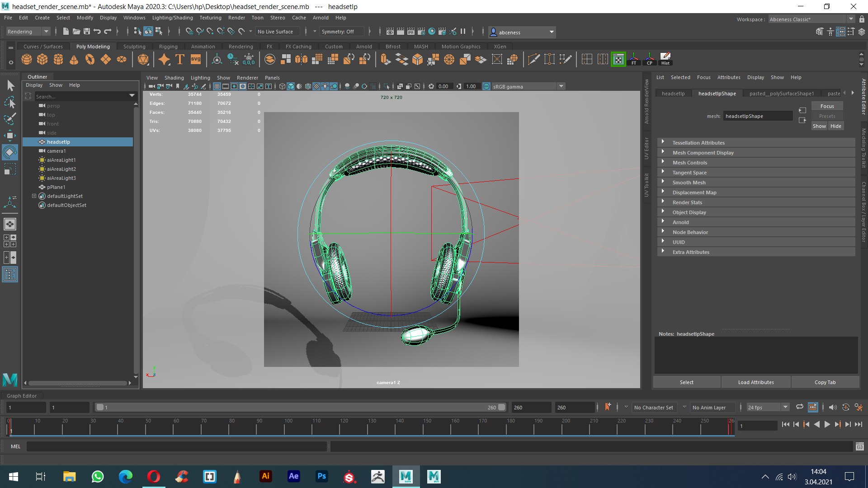This screenshot has width=868, height=488.
Task: Click the SVG import shelf icon
Action: coord(196,59)
